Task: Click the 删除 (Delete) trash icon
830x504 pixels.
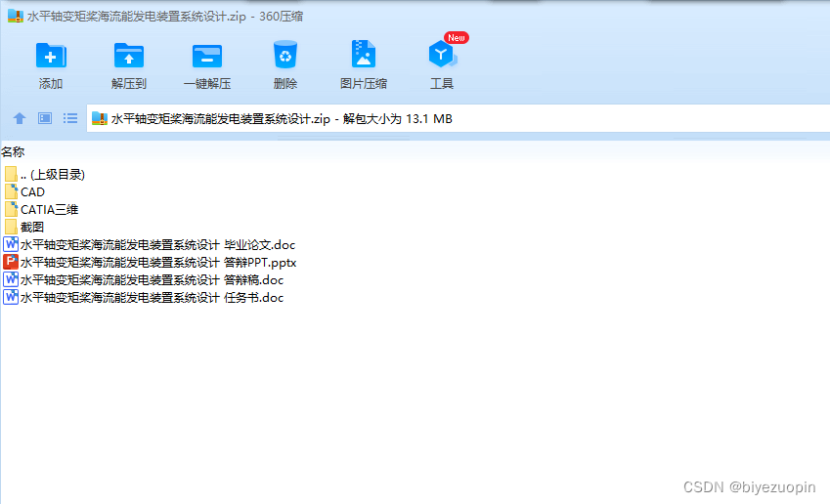Action: (285, 55)
